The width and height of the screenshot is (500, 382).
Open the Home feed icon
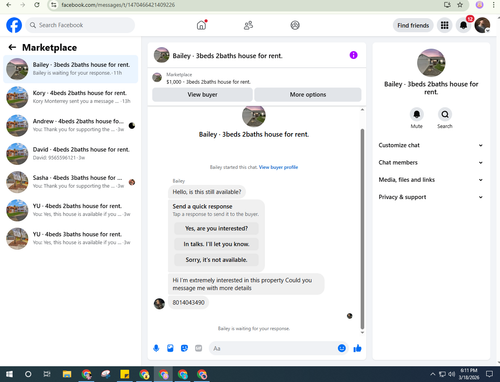pos(201,25)
